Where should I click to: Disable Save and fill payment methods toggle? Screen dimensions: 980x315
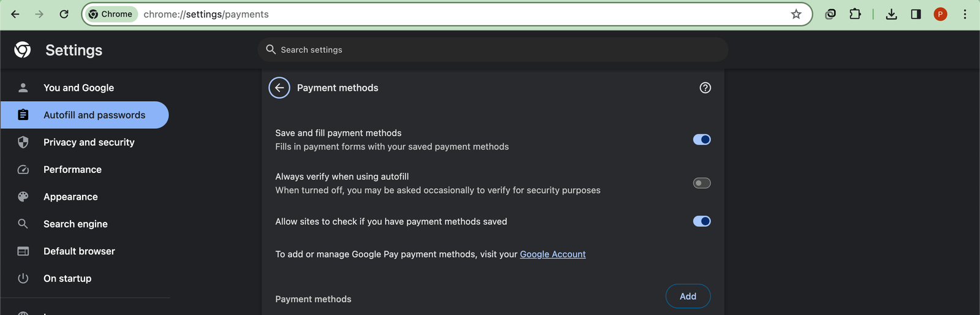702,140
